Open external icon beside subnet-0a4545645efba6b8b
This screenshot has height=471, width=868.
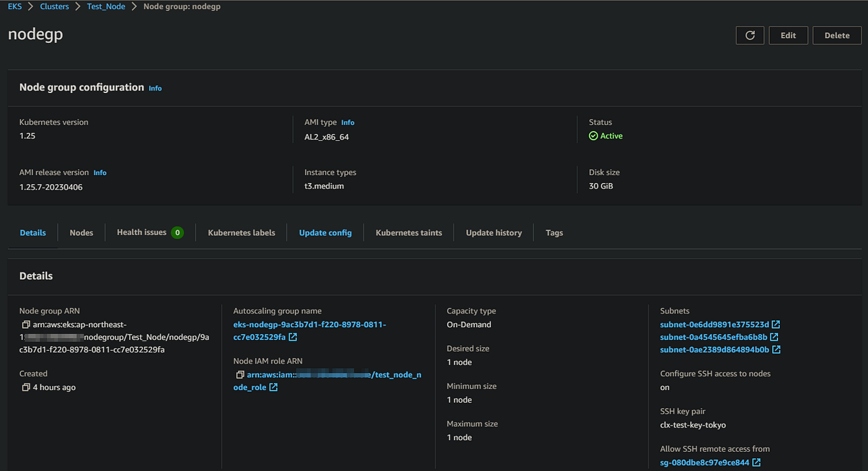point(774,337)
